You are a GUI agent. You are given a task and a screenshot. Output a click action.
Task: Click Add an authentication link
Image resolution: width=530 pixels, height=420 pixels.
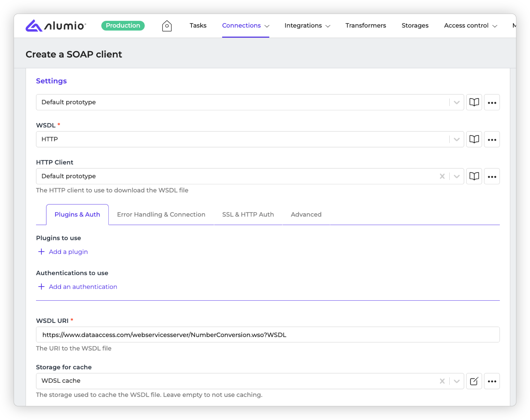[x=83, y=287]
